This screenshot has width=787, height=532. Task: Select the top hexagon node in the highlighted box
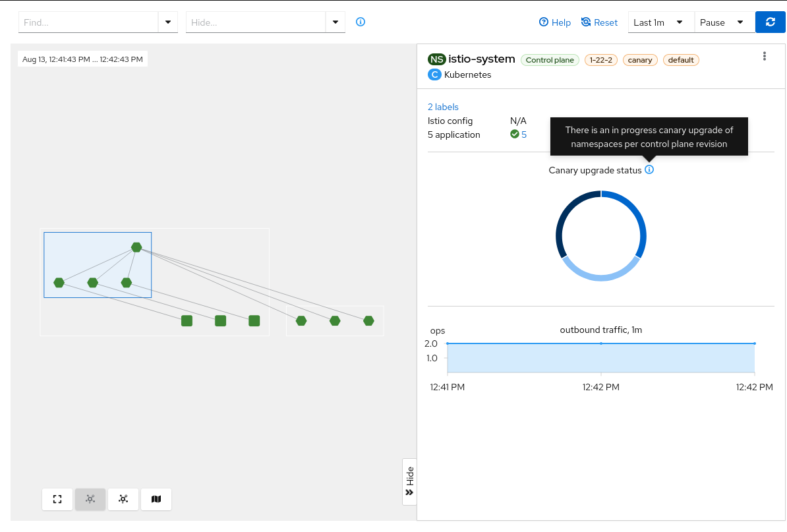click(x=136, y=247)
